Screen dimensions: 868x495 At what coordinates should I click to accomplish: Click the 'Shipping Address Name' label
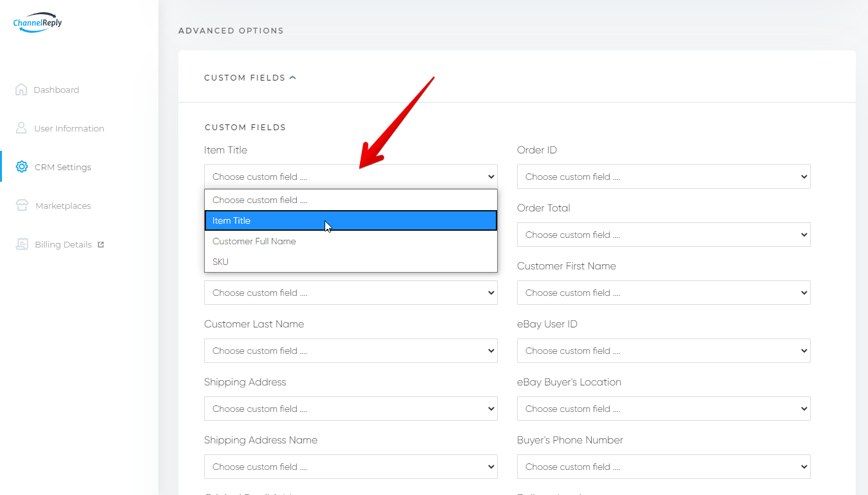point(261,440)
